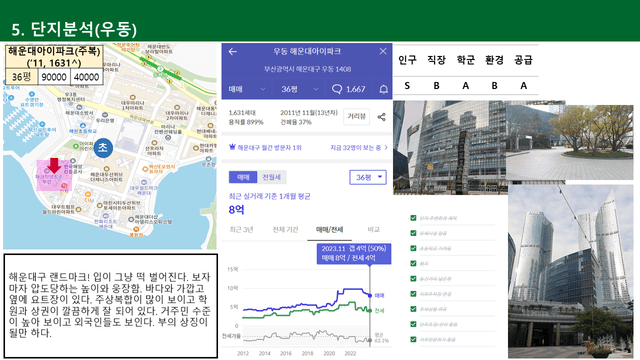
Task: Click the 동백장 marker near the shoreline
Action: tap(136, 230)
